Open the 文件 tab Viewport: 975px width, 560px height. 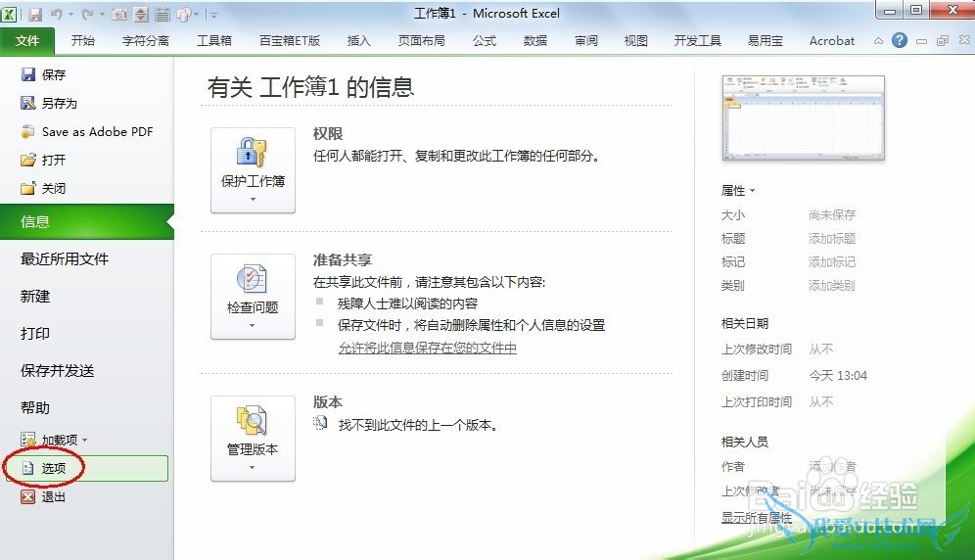(26, 41)
